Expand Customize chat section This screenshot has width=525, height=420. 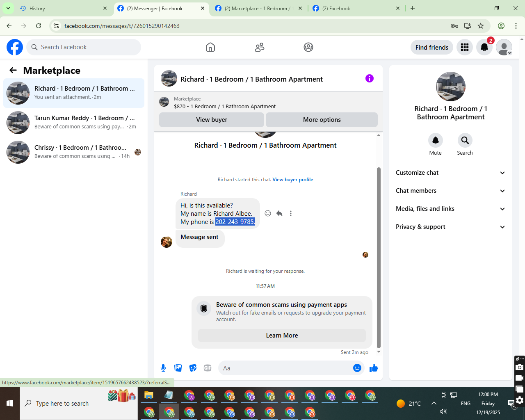[x=451, y=173]
